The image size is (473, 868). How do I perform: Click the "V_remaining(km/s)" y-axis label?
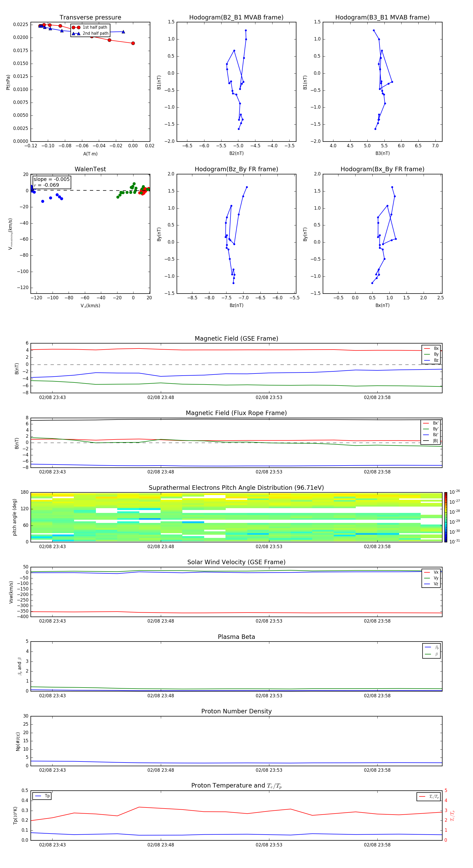pyautogui.click(x=11, y=234)
